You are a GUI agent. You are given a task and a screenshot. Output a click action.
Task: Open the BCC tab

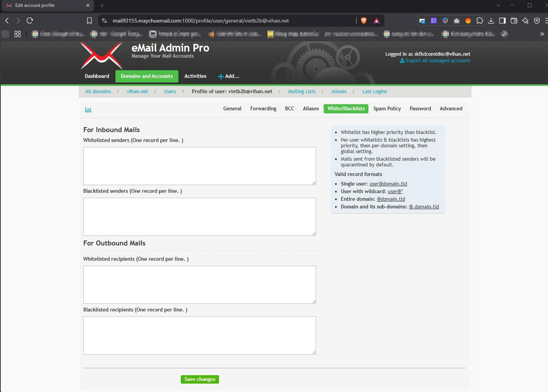pos(290,109)
